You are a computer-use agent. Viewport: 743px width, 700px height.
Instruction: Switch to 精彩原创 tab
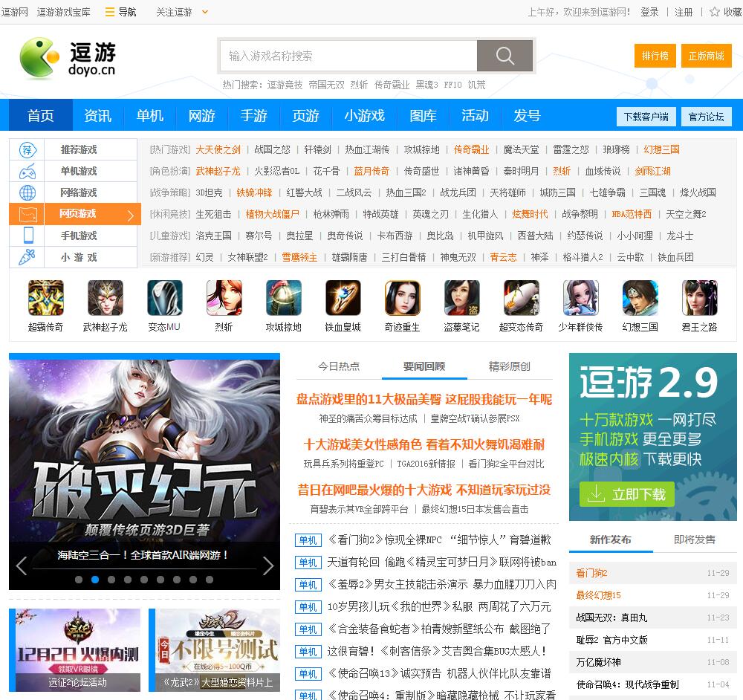click(x=510, y=366)
